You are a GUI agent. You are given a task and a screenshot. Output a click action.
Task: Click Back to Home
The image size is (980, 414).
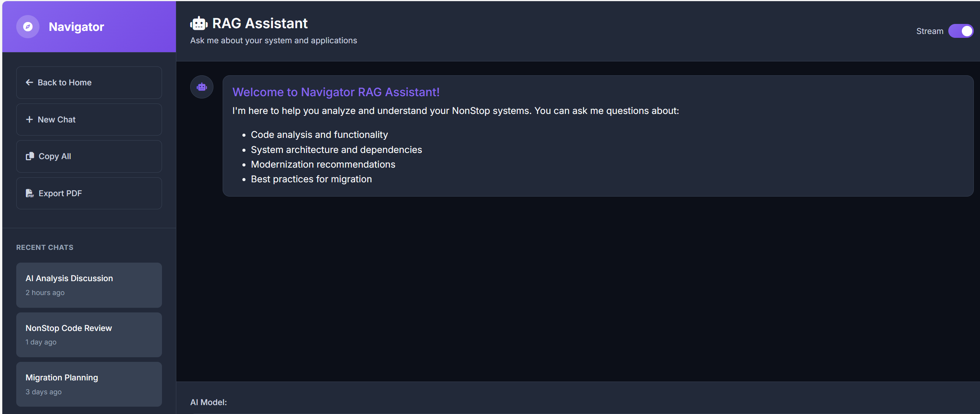click(89, 82)
